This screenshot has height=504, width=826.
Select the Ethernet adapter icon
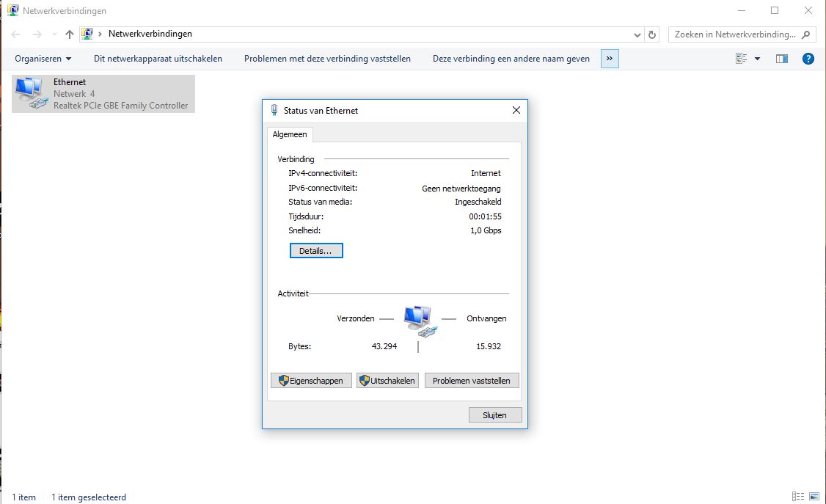click(x=31, y=93)
